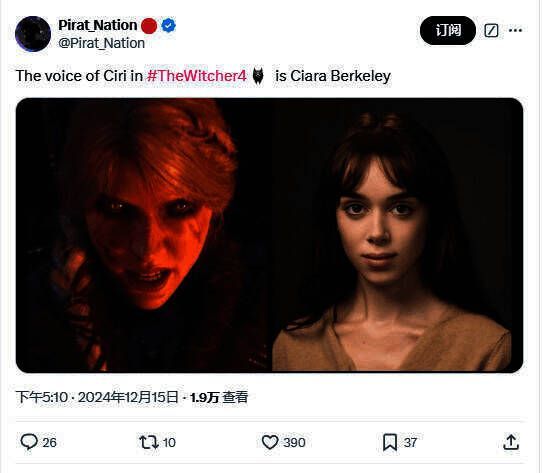Click the Grok slash square icon
Screen dimensions: 553x473
491,31
